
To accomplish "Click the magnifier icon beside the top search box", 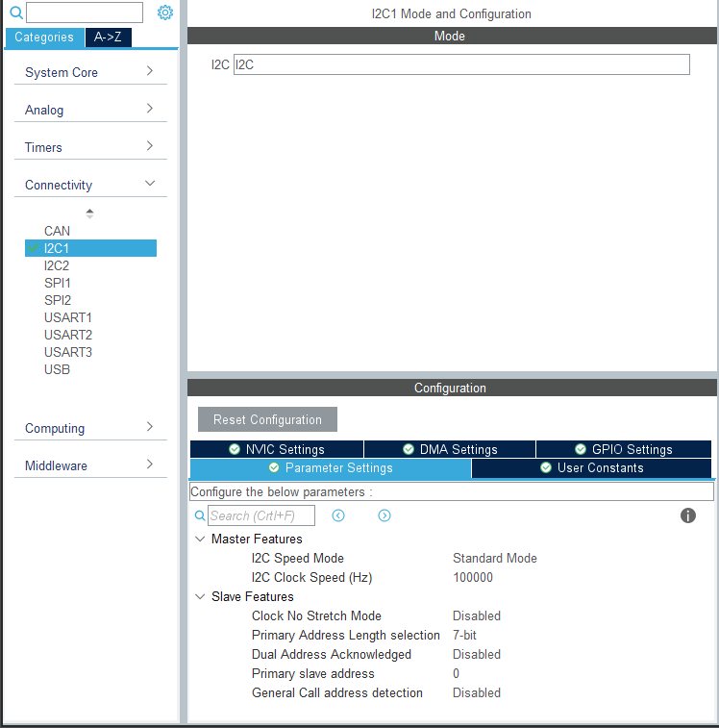I will coord(16,13).
